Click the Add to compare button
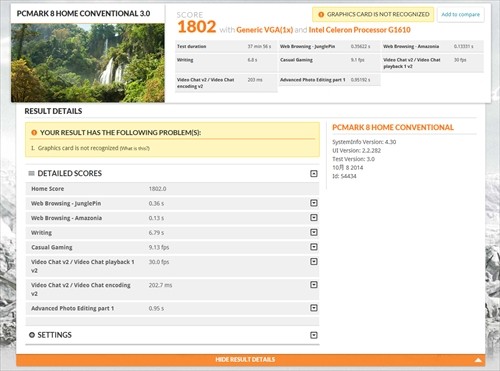Image resolution: width=500 pixels, height=371 pixels. click(x=460, y=14)
